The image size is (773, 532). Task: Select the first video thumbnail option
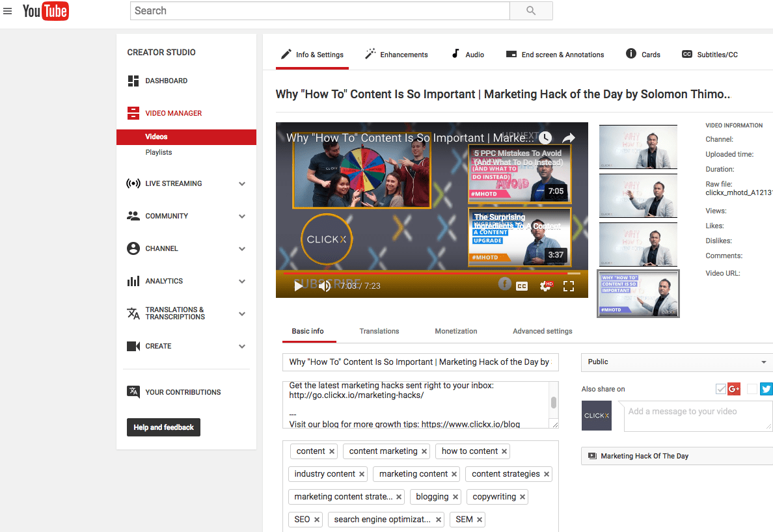638,147
